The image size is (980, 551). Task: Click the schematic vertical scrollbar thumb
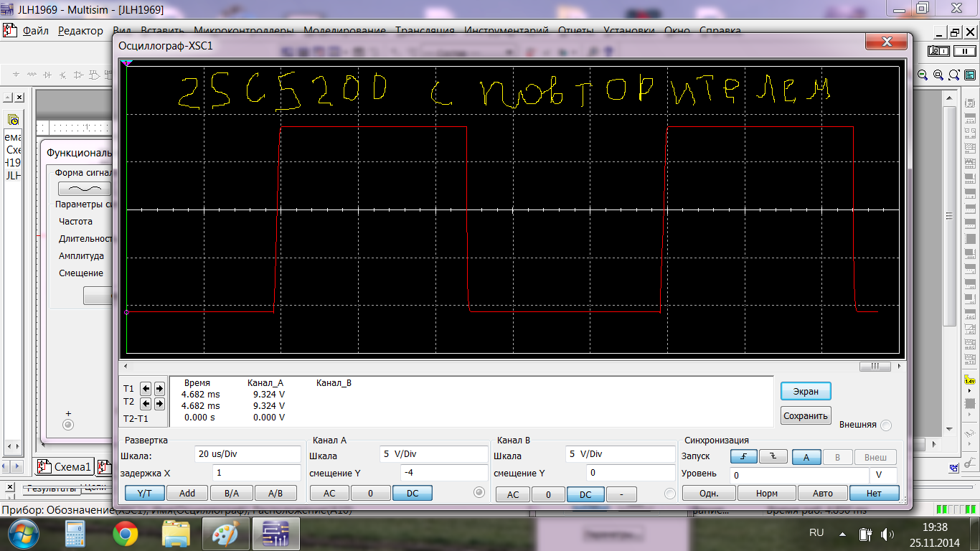click(x=949, y=215)
